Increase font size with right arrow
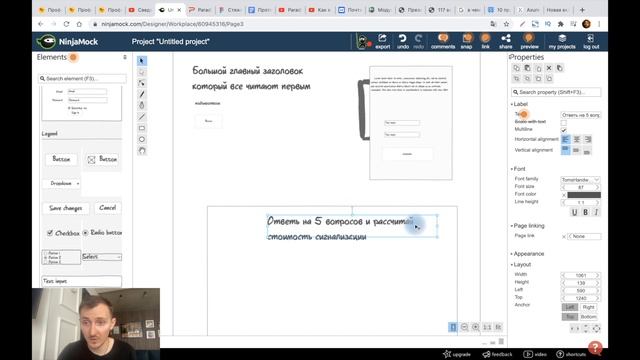 click(598, 187)
